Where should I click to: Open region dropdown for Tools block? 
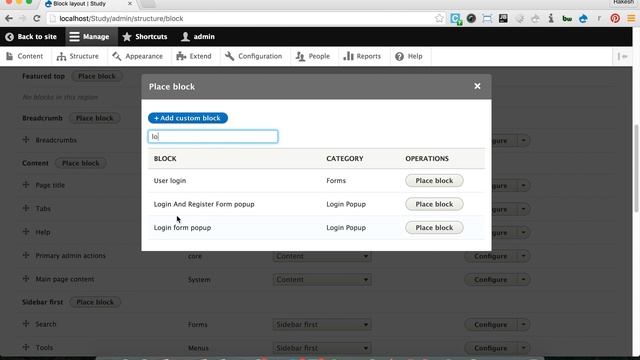[x=322, y=348]
